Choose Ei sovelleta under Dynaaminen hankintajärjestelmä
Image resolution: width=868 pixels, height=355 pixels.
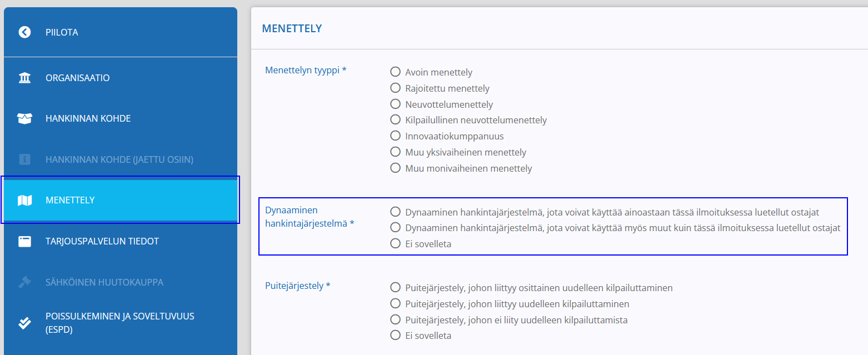point(396,243)
